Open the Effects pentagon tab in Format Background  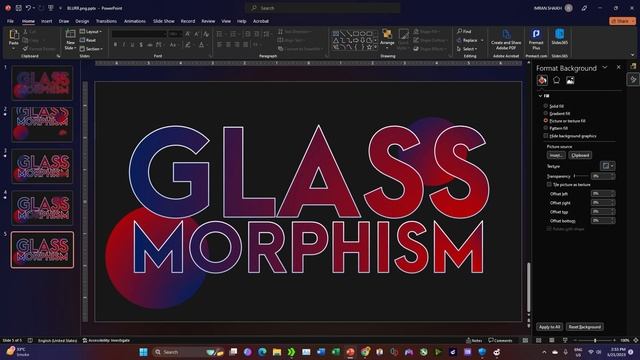tap(556, 80)
